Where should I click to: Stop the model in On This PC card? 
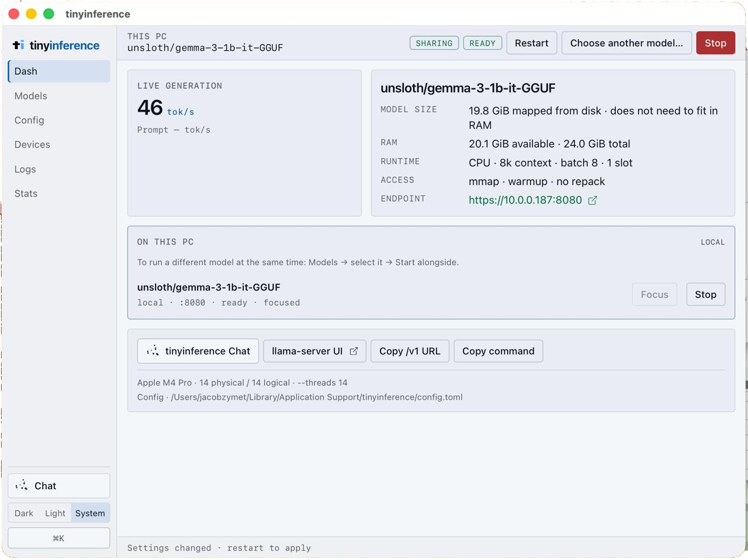[x=705, y=295]
